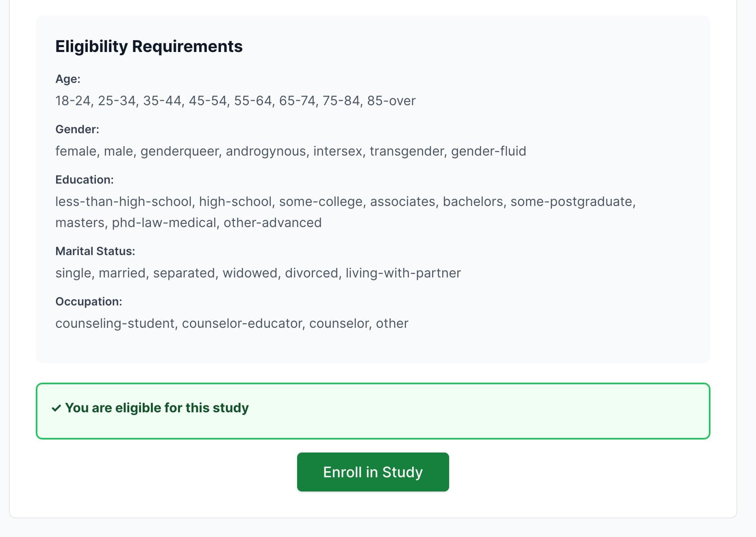The image size is (756, 537).
Task: Select the 18-24 age range text
Action: 74,100
